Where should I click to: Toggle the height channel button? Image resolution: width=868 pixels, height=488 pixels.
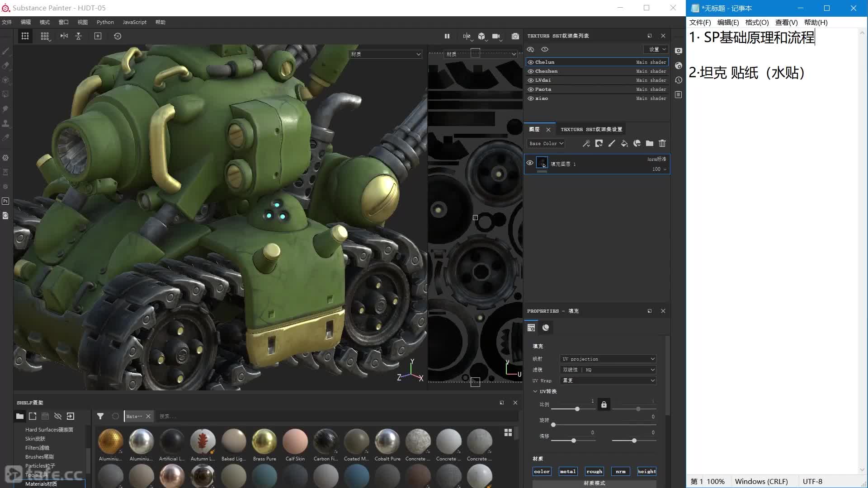646,471
